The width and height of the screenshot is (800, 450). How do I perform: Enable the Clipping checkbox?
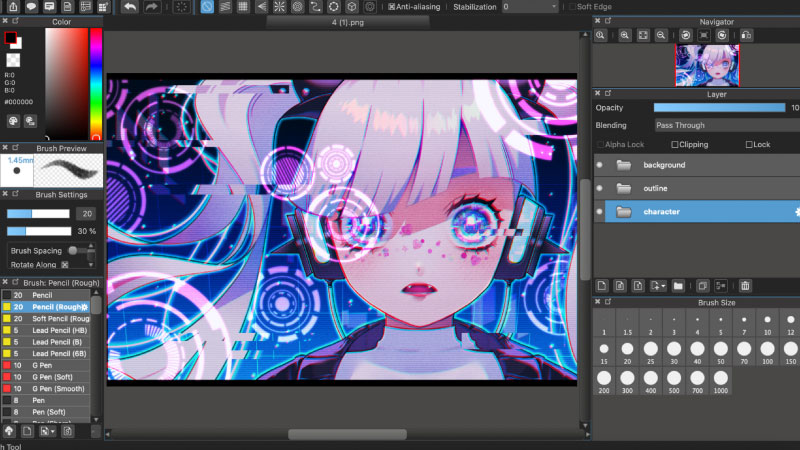pos(675,144)
